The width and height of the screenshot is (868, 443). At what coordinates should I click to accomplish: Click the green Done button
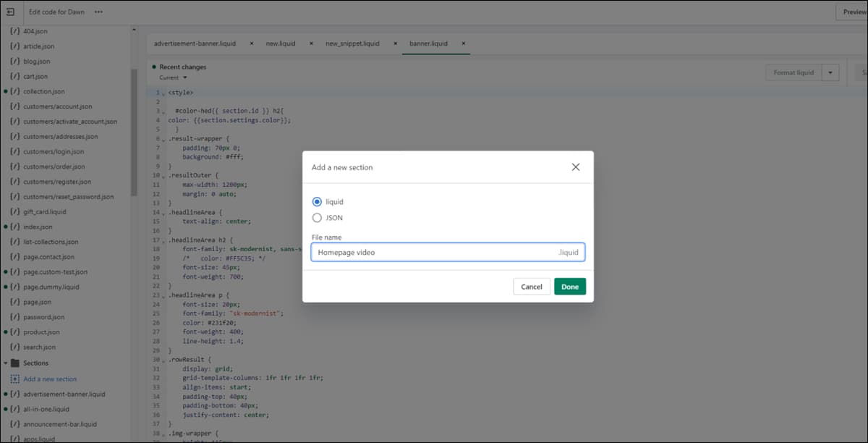570,287
